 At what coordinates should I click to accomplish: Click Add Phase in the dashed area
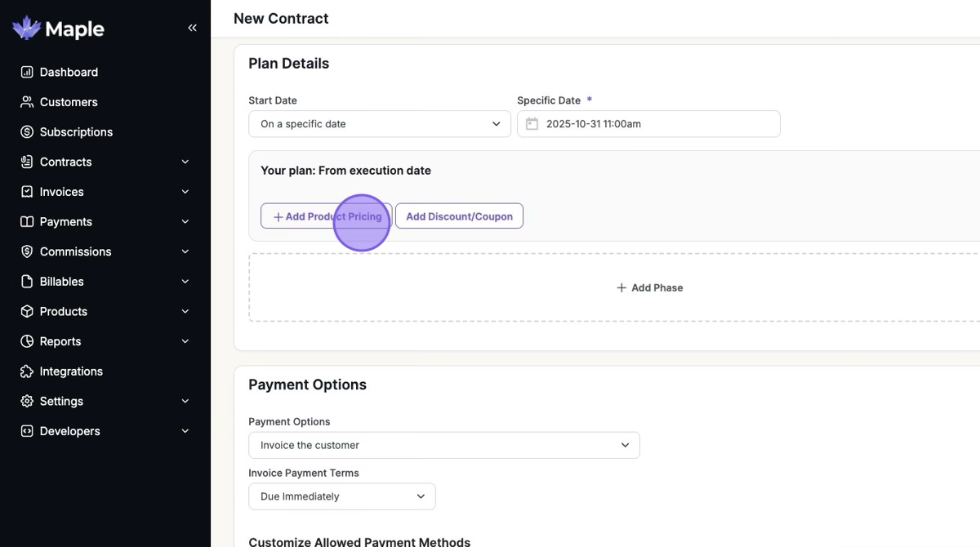point(649,287)
